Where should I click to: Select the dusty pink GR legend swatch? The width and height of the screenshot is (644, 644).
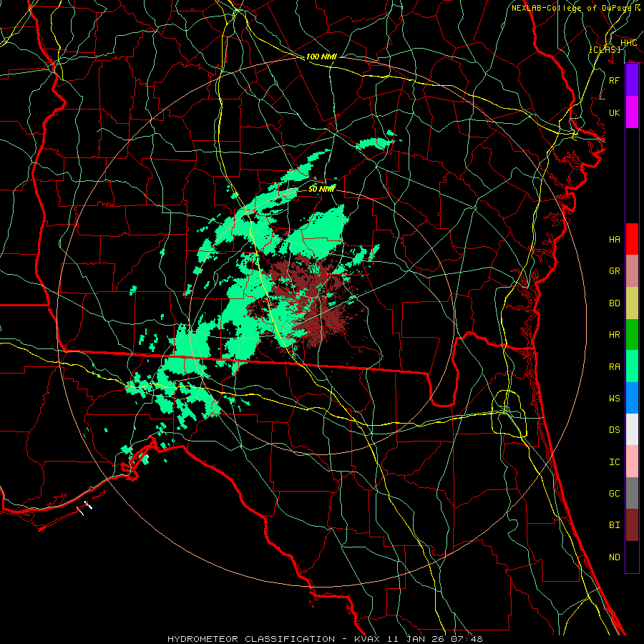[632, 271]
